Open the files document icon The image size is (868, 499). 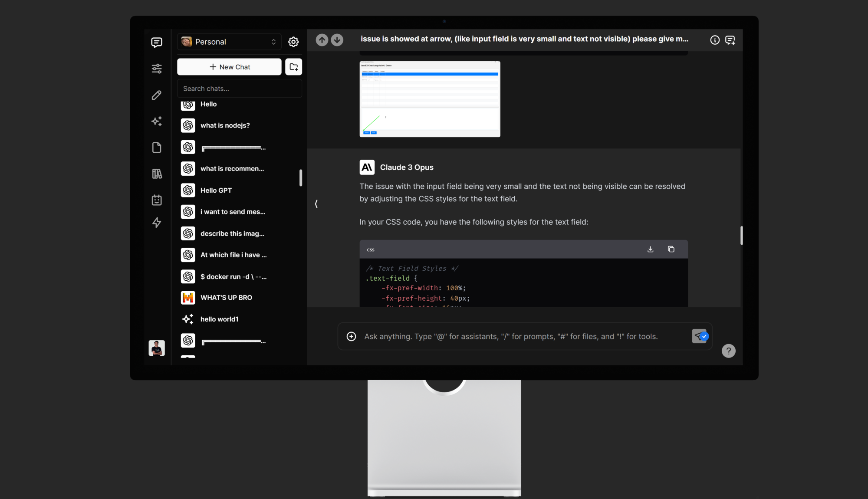click(x=157, y=148)
